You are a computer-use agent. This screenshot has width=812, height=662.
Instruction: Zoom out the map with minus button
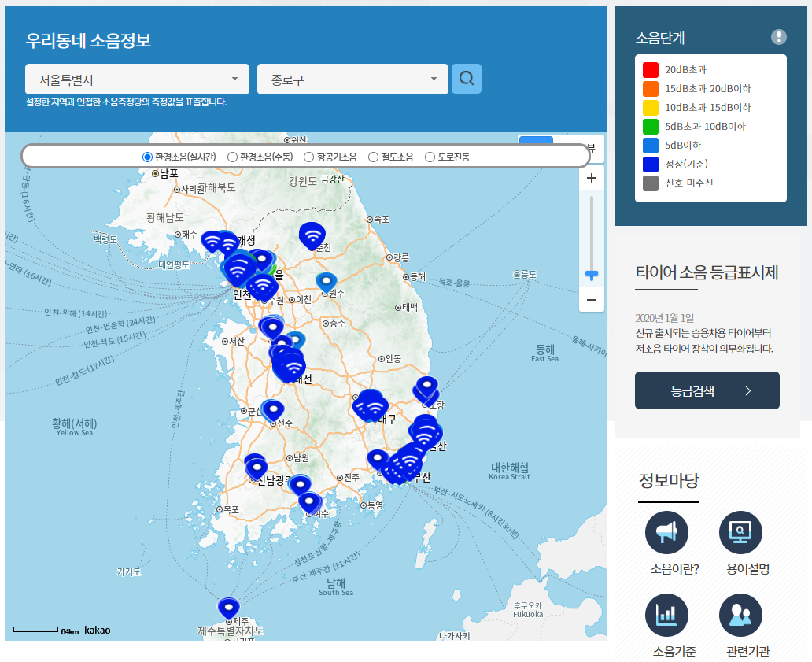[592, 300]
